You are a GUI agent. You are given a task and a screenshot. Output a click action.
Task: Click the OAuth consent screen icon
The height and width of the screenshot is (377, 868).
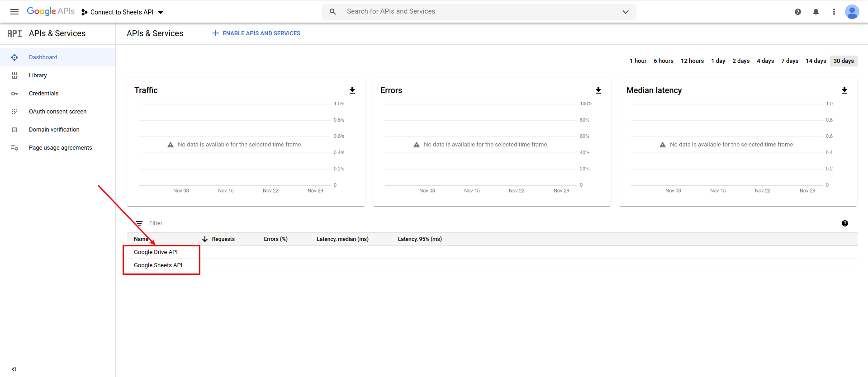click(x=14, y=112)
